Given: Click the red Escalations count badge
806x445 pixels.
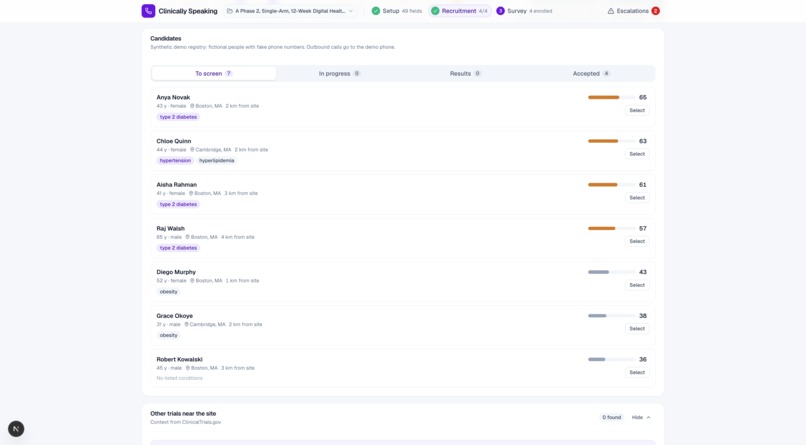Looking at the screenshot, I should [x=655, y=11].
